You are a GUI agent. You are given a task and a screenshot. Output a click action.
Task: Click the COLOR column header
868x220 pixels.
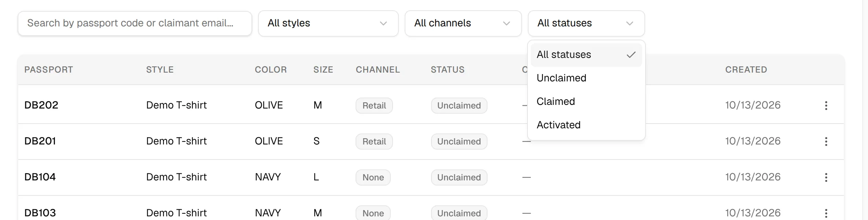click(x=271, y=70)
